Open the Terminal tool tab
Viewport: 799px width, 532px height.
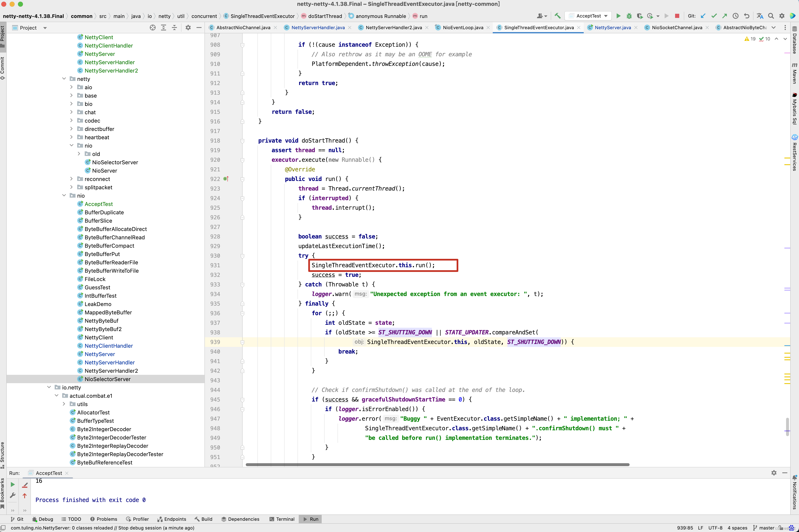281,519
